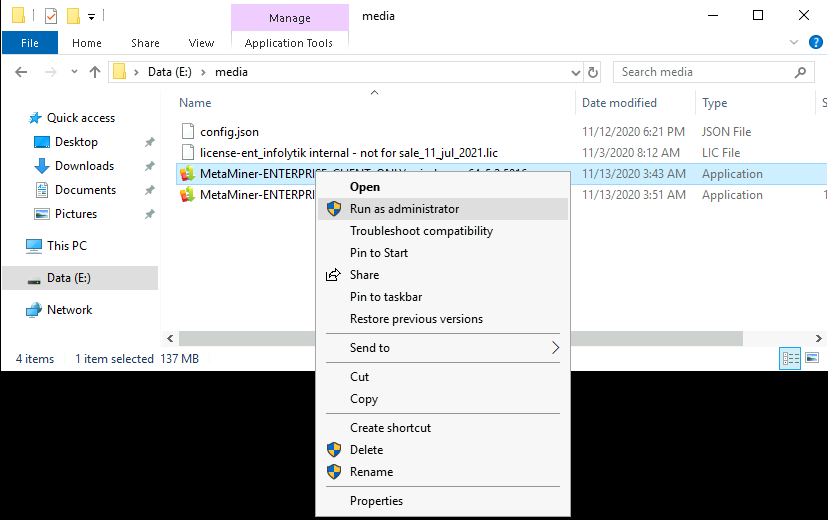The height and width of the screenshot is (520, 828).
Task: Go up one folder level
Action: point(95,72)
